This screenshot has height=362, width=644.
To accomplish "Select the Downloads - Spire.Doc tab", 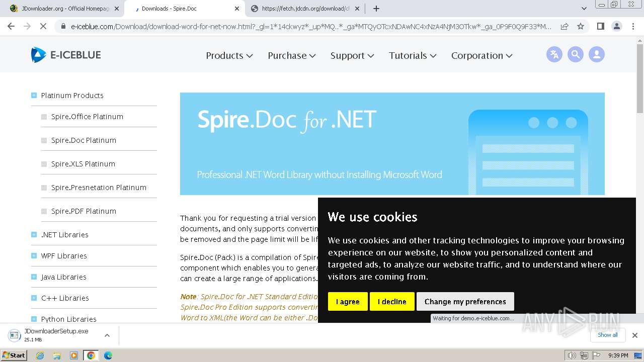I will 184,9.
